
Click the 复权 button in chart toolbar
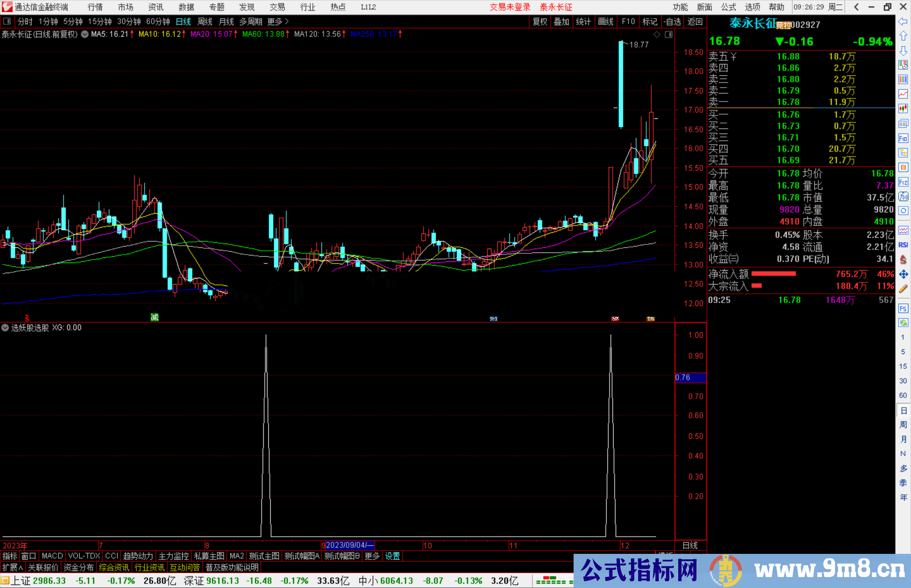click(x=540, y=21)
